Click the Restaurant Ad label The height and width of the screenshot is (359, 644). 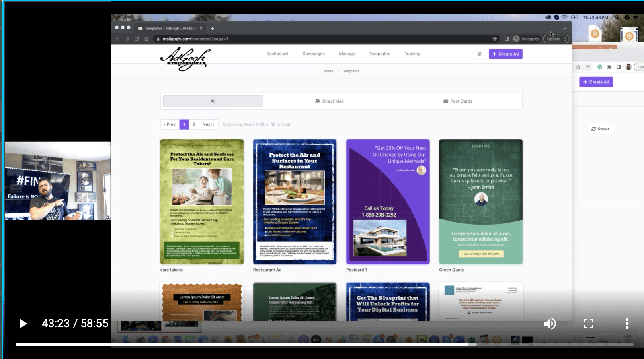[267, 270]
